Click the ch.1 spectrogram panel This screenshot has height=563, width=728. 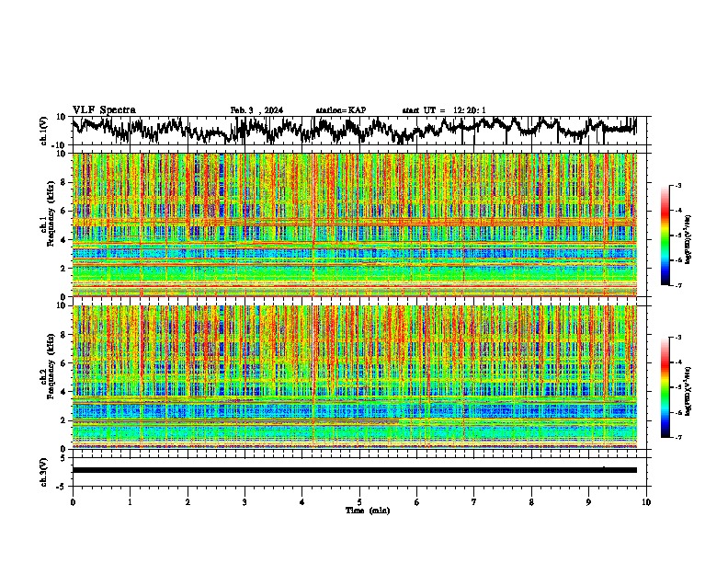pyautogui.click(x=354, y=224)
